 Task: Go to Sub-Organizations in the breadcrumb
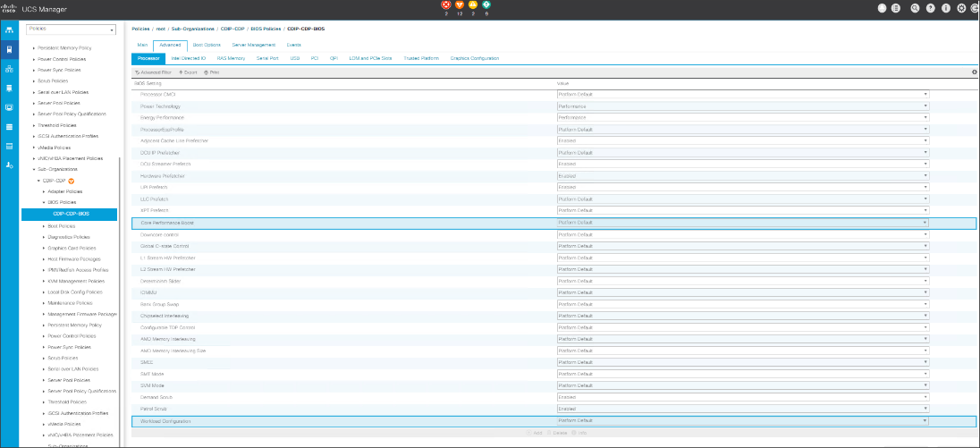pyautogui.click(x=193, y=29)
